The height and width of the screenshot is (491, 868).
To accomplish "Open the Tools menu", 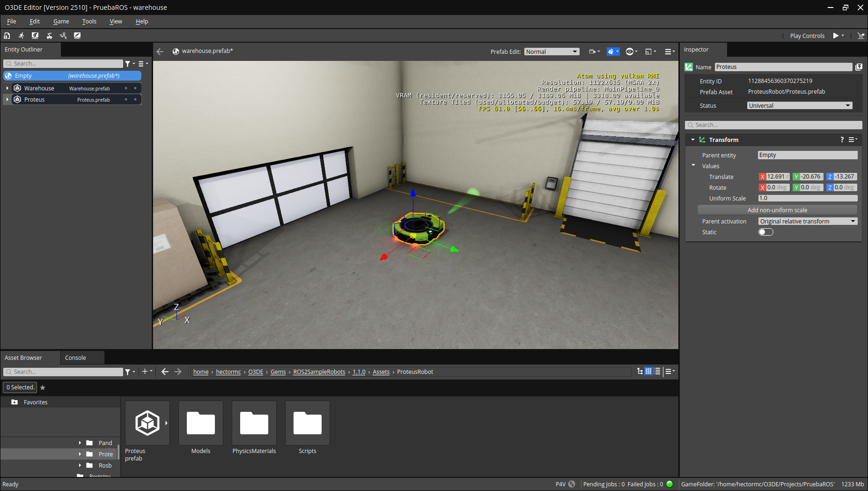I will point(89,21).
